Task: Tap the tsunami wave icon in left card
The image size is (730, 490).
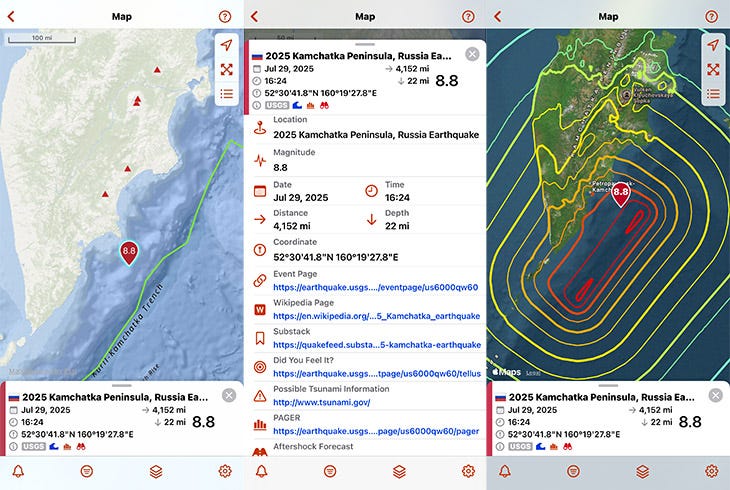Action: 54,447
